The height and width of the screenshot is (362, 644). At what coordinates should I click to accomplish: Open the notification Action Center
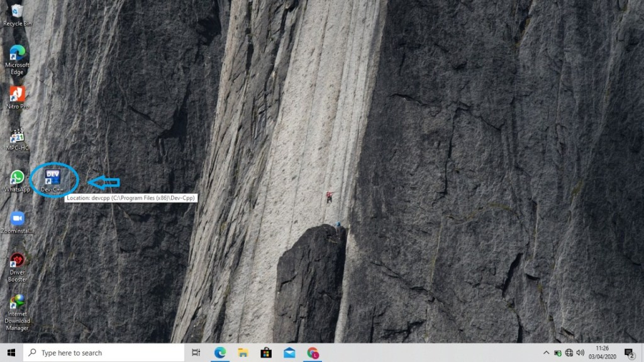click(629, 353)
